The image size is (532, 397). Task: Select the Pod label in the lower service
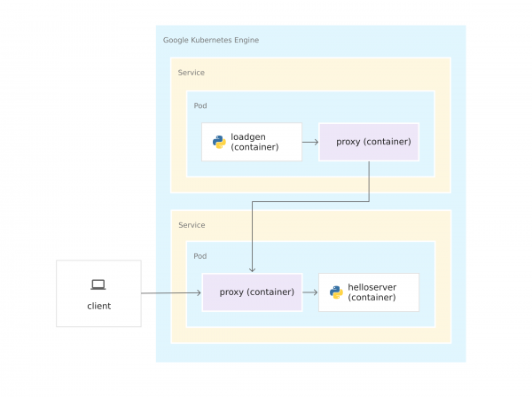pos(200,256)
